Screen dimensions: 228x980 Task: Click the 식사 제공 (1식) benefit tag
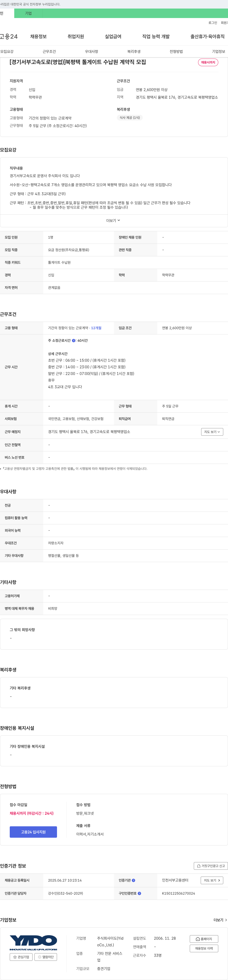[130, 118]
